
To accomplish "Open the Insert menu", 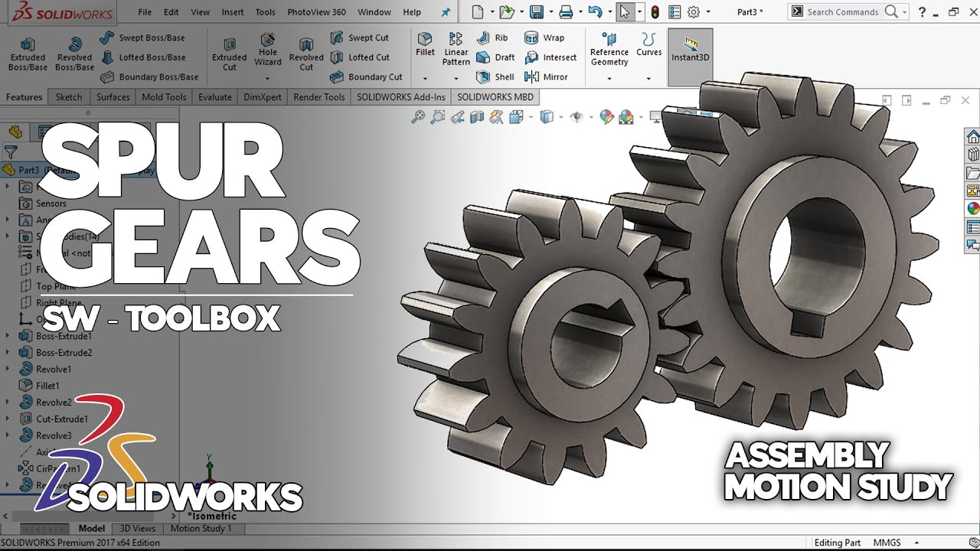I will [x=233, y=12].
